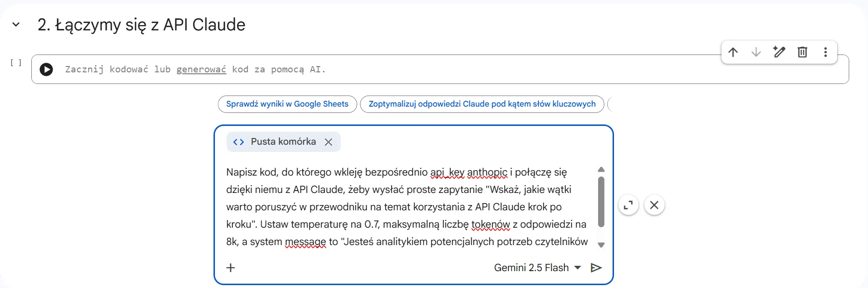This screenshot has width=868, height=288.
Task: Click the scroll-down arrow in prompt box
Action: click(x=601, y=245)
